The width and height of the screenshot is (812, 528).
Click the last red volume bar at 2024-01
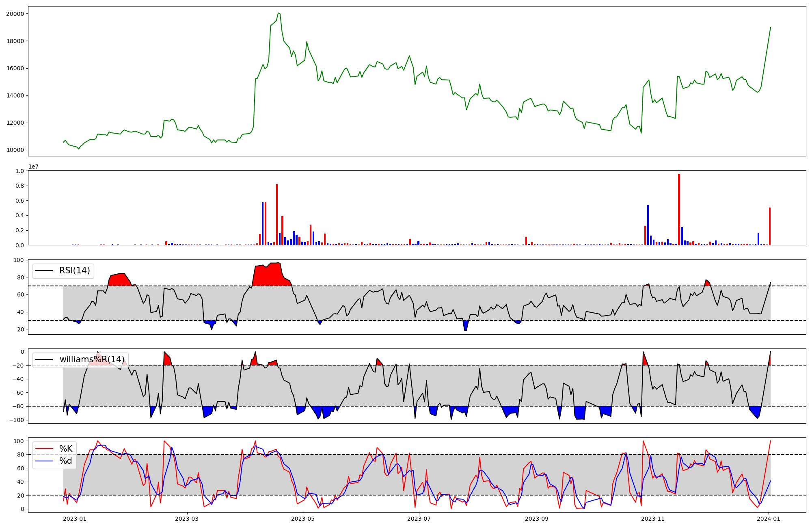(770, 226)
